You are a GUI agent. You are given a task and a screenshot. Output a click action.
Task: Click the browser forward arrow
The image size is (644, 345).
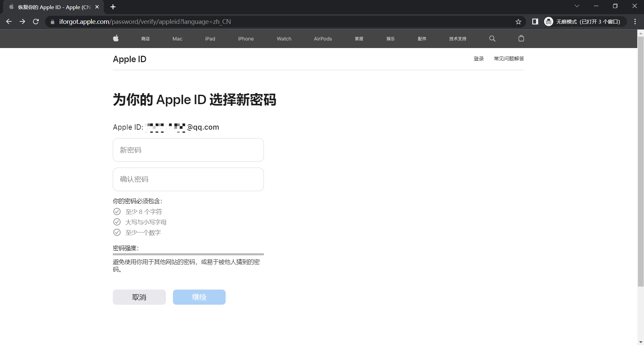click(x=22, y=21)
